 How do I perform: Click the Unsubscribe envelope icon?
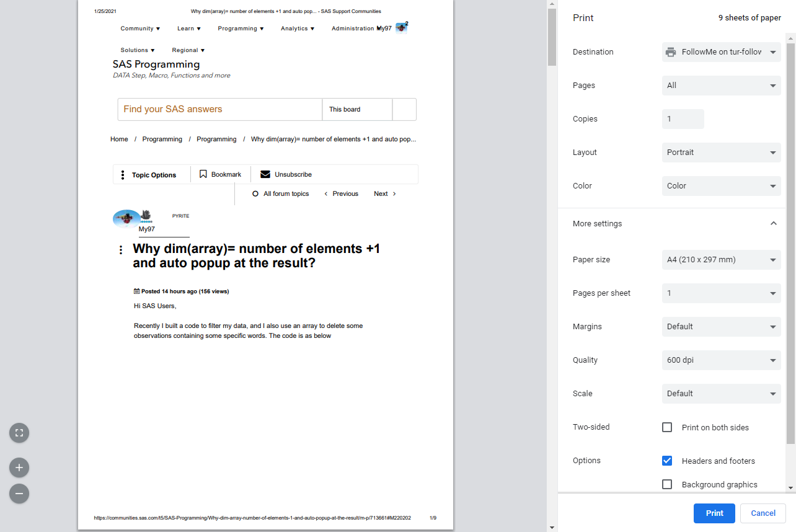point(265,174)
